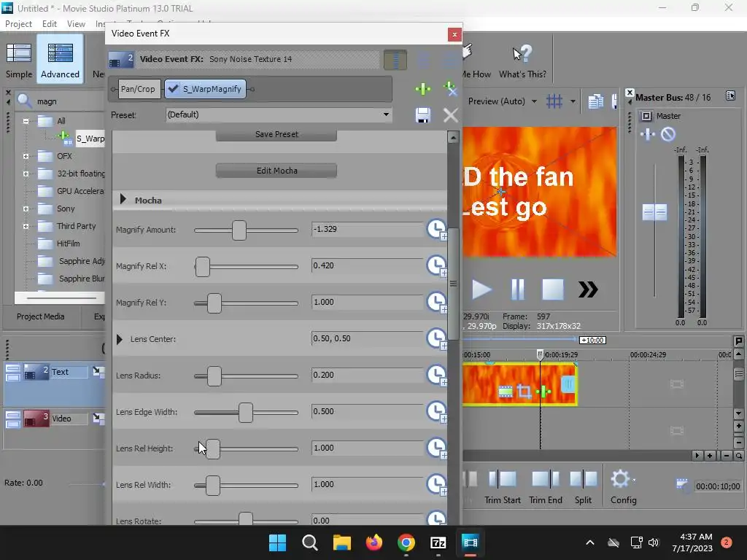The image size is (747, 560).
Task: Click the Lens Edge Width slider handle
Action: [246, 413]
